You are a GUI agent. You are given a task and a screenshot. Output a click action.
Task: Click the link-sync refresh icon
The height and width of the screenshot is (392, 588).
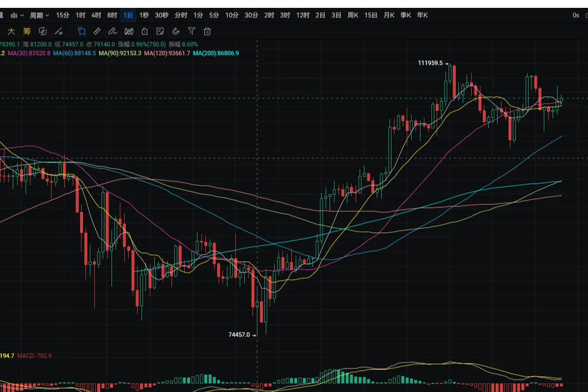coord(43,31)
